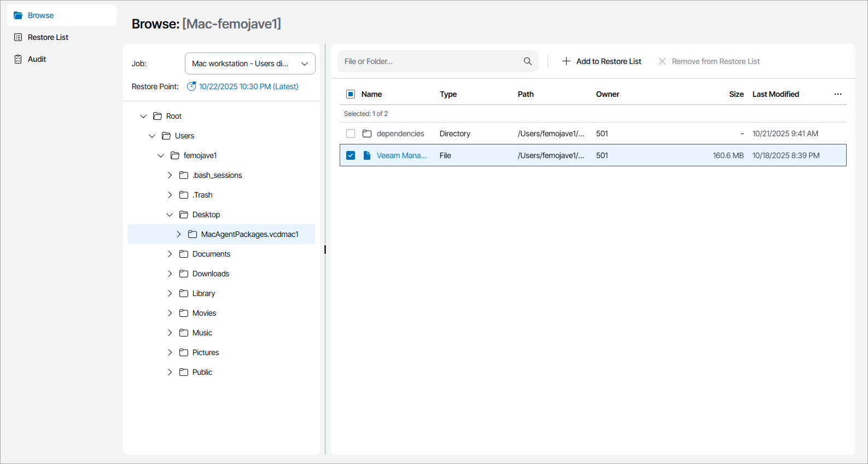Click the plus icon for Add to Restore List
Screen dimensions: 868x464
(566, 61)
